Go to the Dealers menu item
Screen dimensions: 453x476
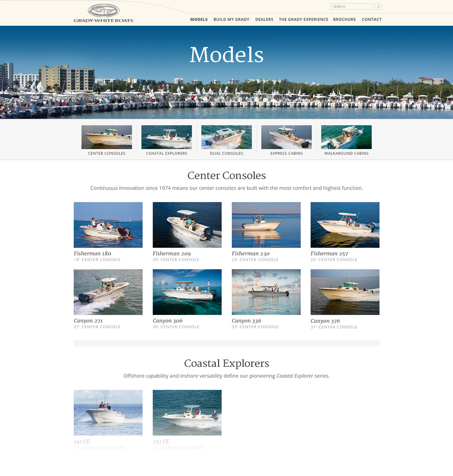(x=264, y=20)
